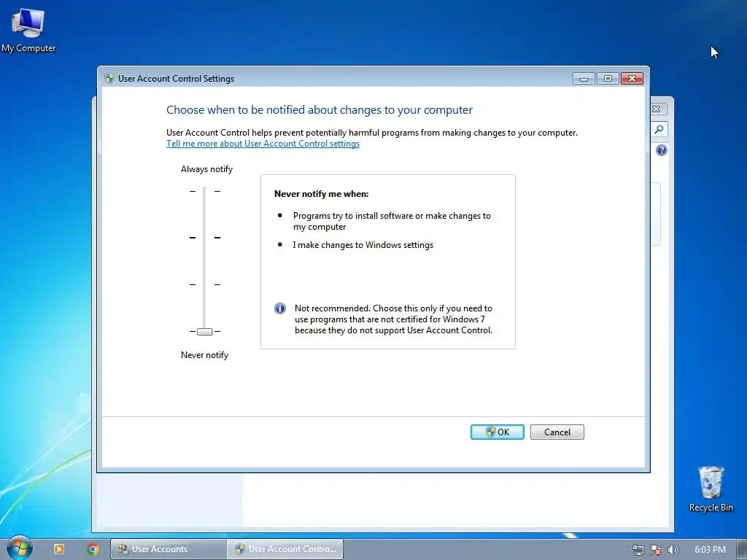The height and width of the screenshot is (560, 747).
Task: Cancel the UAC settings dialog
Action: (x=557, y=432)
